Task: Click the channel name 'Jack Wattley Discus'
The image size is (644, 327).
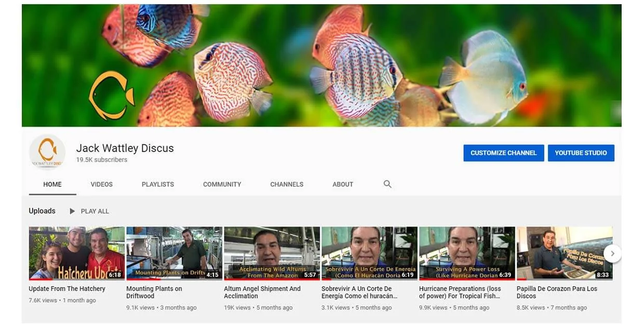Action: pyautogui.click(x=125, y=148)
